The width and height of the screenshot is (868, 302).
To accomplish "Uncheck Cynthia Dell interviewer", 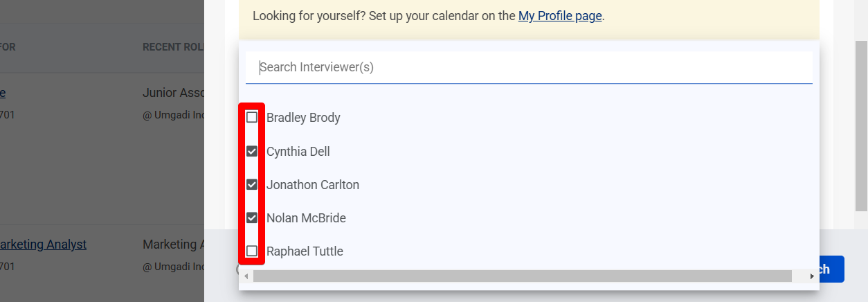I will 252,151.
